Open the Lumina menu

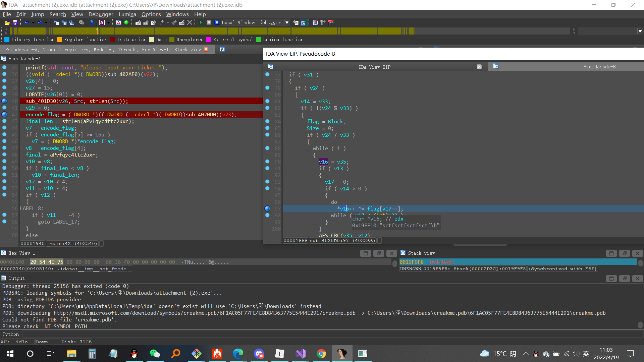(x=127, y=14)
